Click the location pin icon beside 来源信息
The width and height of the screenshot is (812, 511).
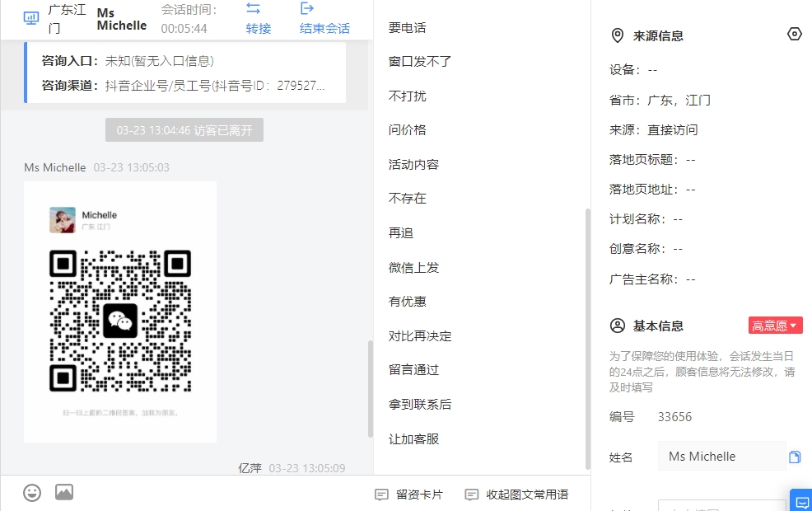(x=618, y=35)
